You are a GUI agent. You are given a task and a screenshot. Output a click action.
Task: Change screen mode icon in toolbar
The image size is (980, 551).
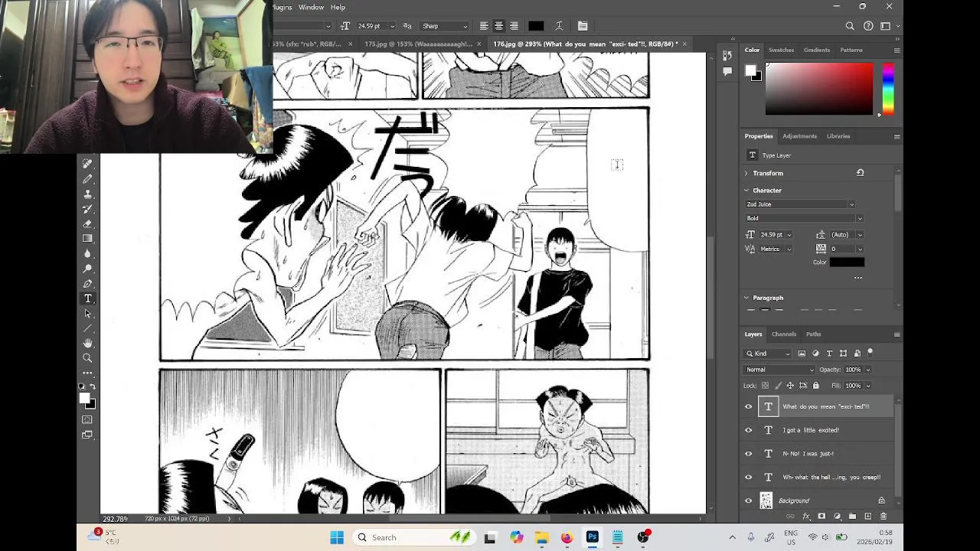pyautogui.click(x=87, y=435)
